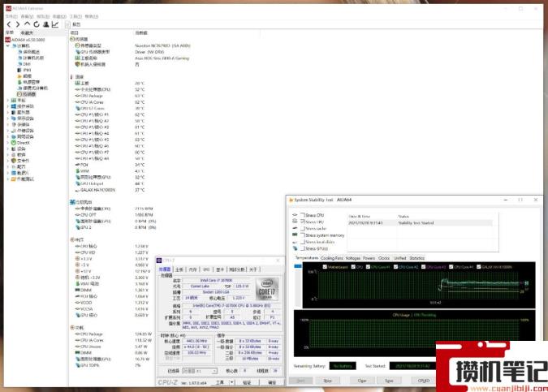Screen dimensions: 548x392
Task: Click the AIDA64 v6.50 root tree icon
Action: point(8,40)
